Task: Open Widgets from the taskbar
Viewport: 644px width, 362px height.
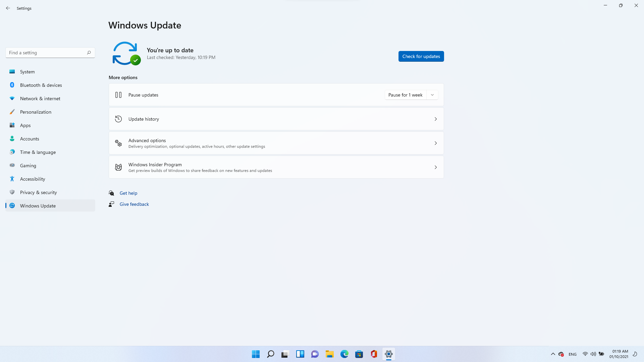Action: pos(300,354)
